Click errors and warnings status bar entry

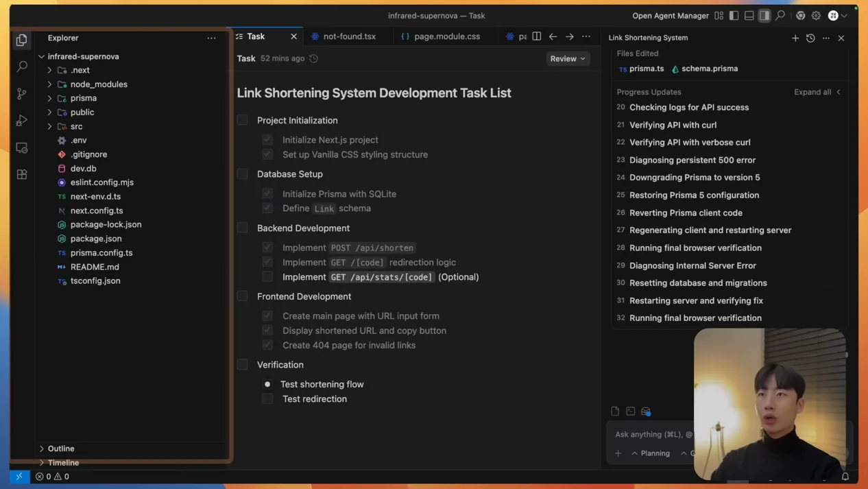52,476
